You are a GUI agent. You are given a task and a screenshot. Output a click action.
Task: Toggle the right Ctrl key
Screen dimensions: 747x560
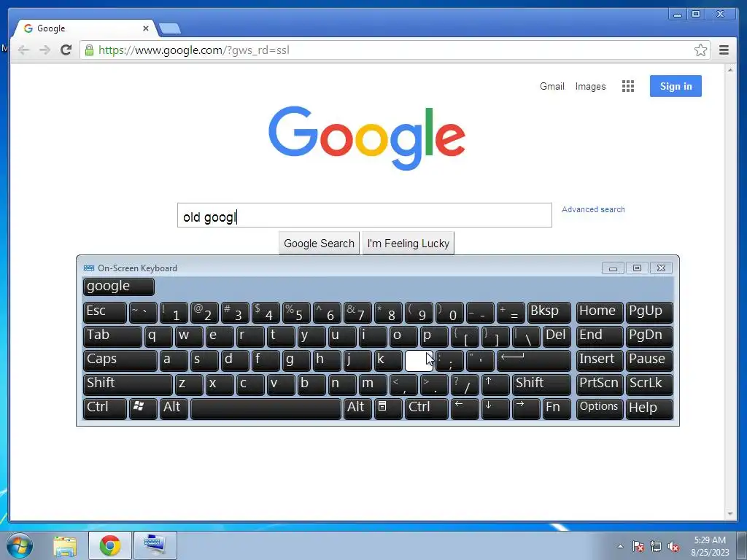pyautogui.click(x=426, y=408)
